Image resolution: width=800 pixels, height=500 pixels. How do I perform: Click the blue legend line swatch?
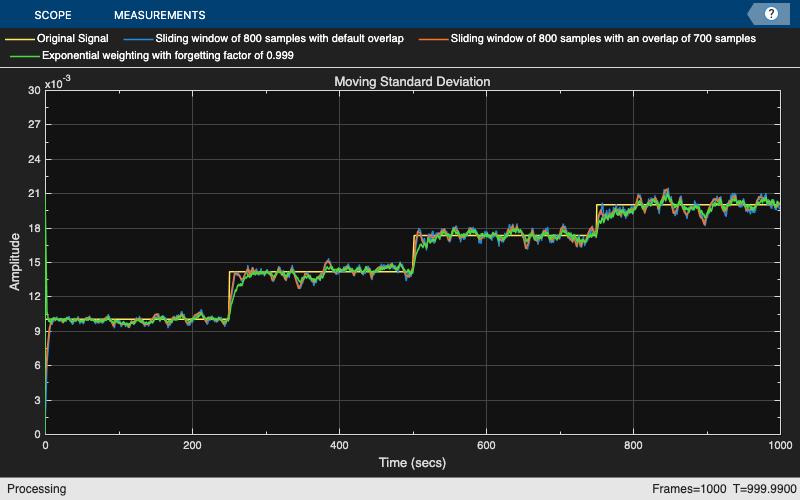click(138, 39)
